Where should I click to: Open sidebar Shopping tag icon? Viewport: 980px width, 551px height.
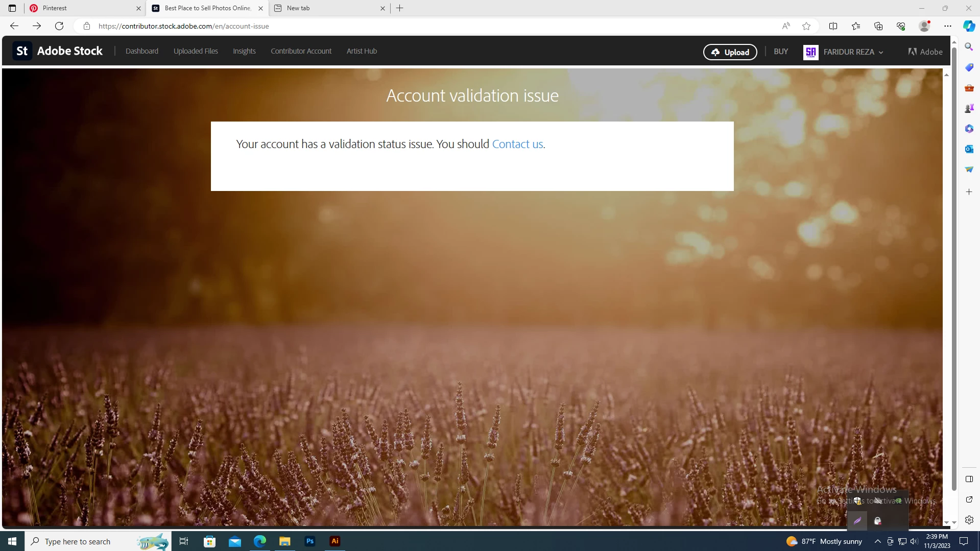tap(969, 67)
